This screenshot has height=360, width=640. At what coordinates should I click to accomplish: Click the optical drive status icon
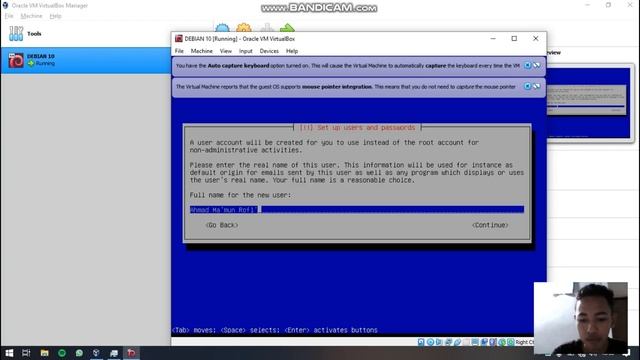[430, 342]
